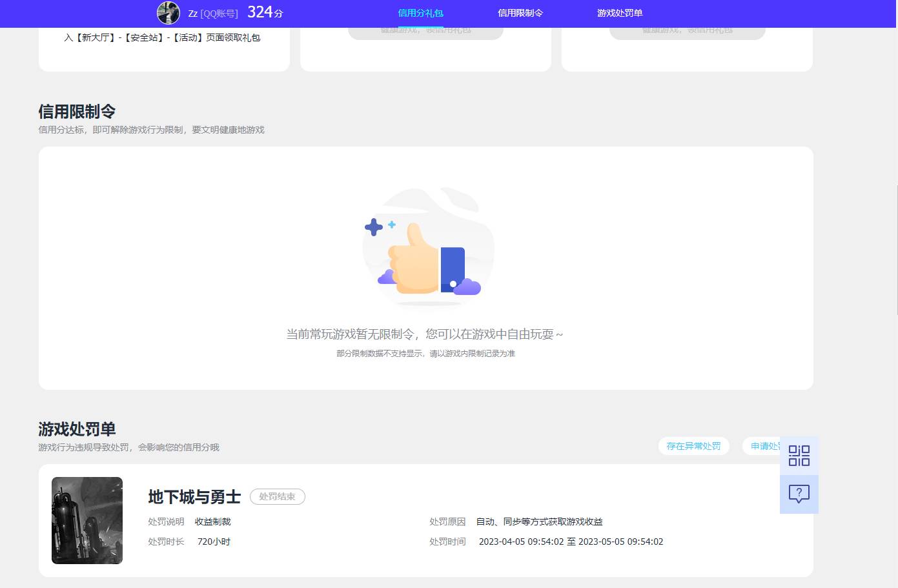Image resolution: width=898 pixels, height=588 pixels.
Task: Click the 领信用礼包 button in rightmost card
Action: pyautogui.click(x=688, y=28)
